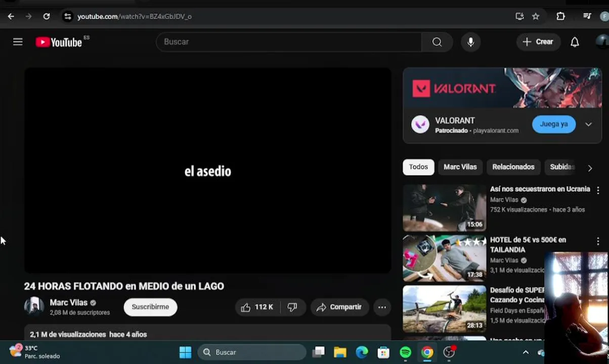This screenshot has height=364, width=609.
Task: Click the Windows taskbar Buscar search box
Action: click(252, 352)
